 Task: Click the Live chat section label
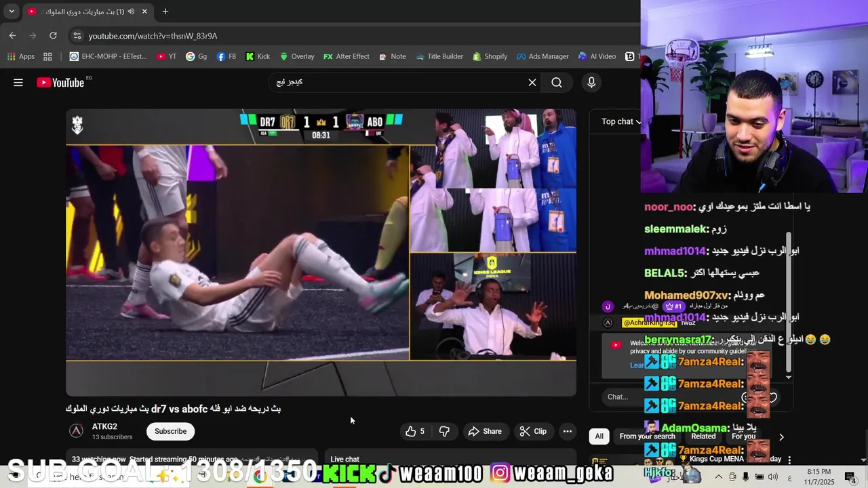(x=344, y=459)
